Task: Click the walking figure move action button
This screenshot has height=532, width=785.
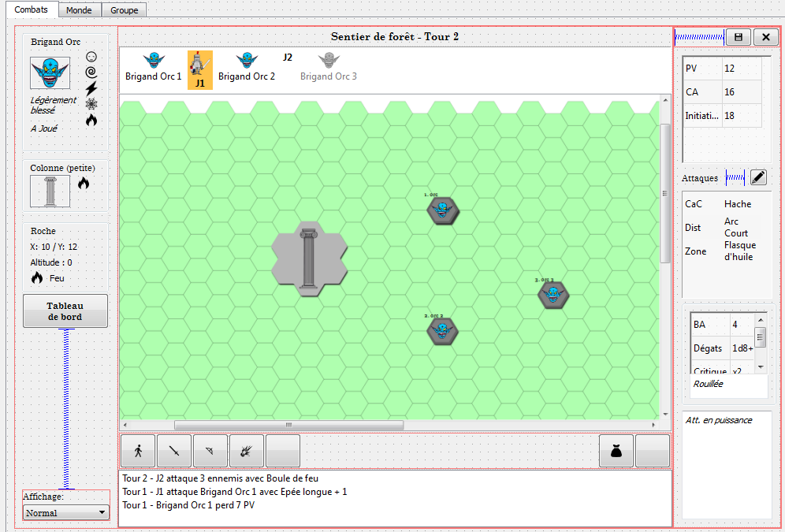Action: click(139, 451)
